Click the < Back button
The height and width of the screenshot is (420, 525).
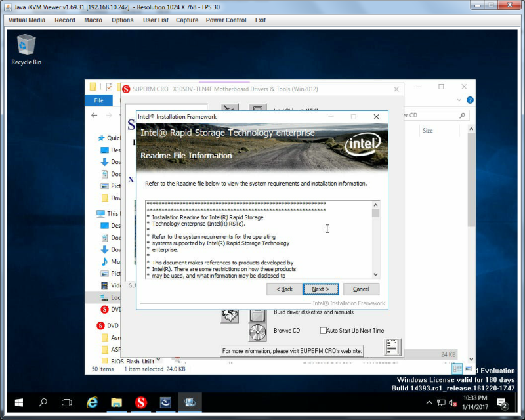[284, 289]
